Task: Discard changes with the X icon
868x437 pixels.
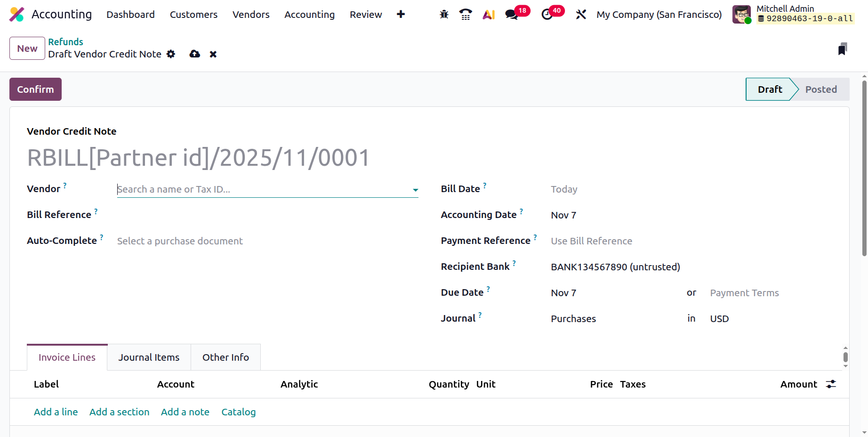Action: click(x=213, y=54)
